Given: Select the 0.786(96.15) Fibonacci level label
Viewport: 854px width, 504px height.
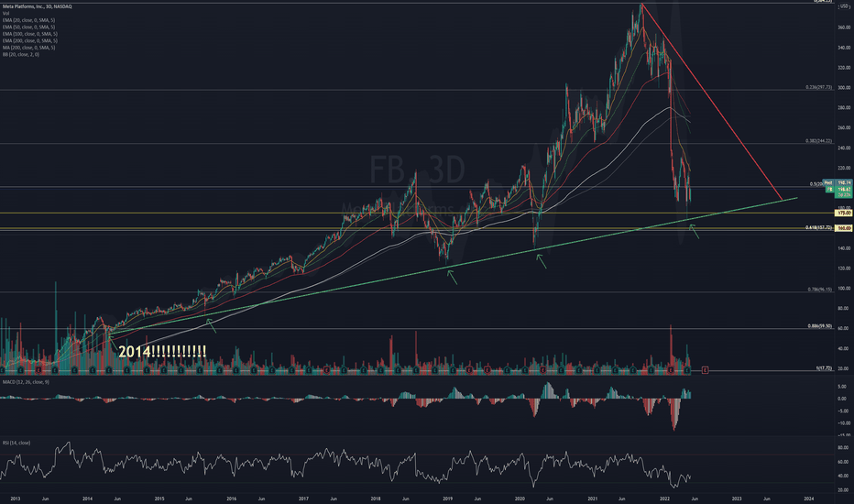Looking at the screenshot, I should pos(820,290).
